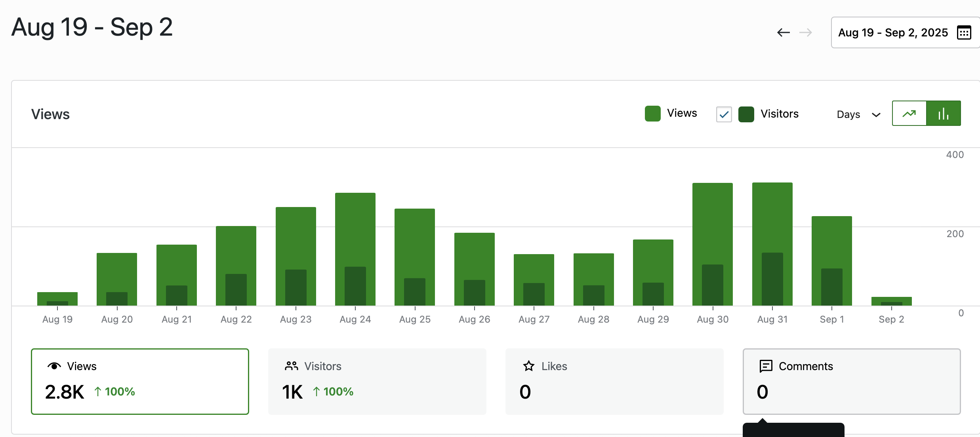Select the Comments stat card
This screenshot has height=437, width=980.
851,381
